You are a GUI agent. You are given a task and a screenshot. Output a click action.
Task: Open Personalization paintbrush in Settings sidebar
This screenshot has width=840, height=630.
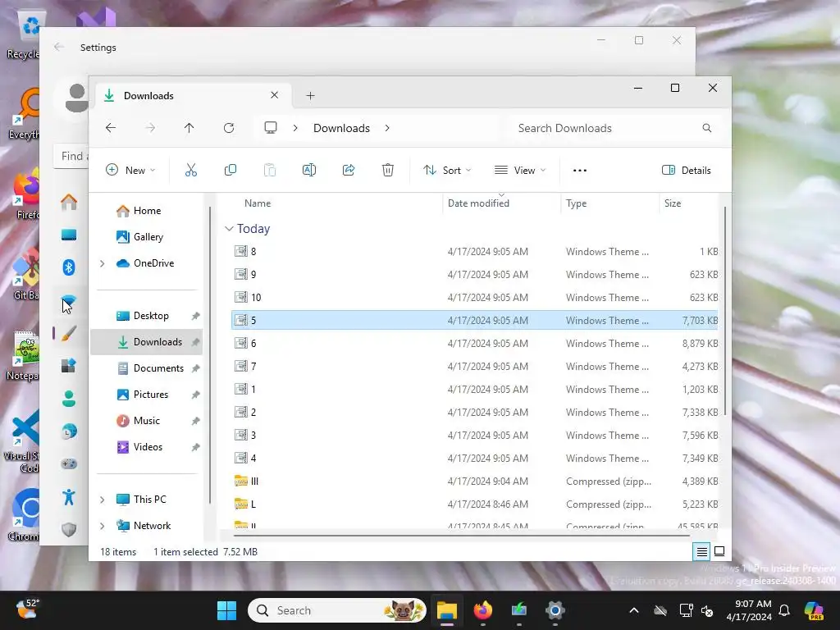[69, 333]
